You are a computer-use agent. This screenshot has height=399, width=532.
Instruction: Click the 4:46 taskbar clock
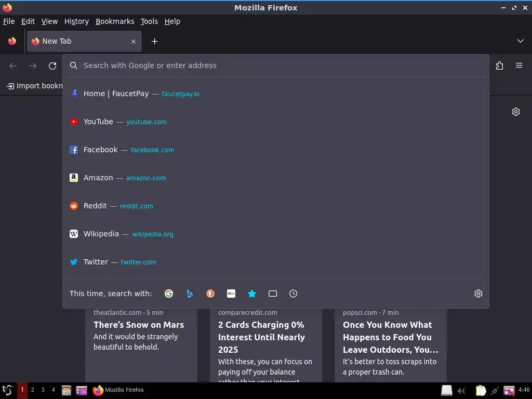coord(524,390)
